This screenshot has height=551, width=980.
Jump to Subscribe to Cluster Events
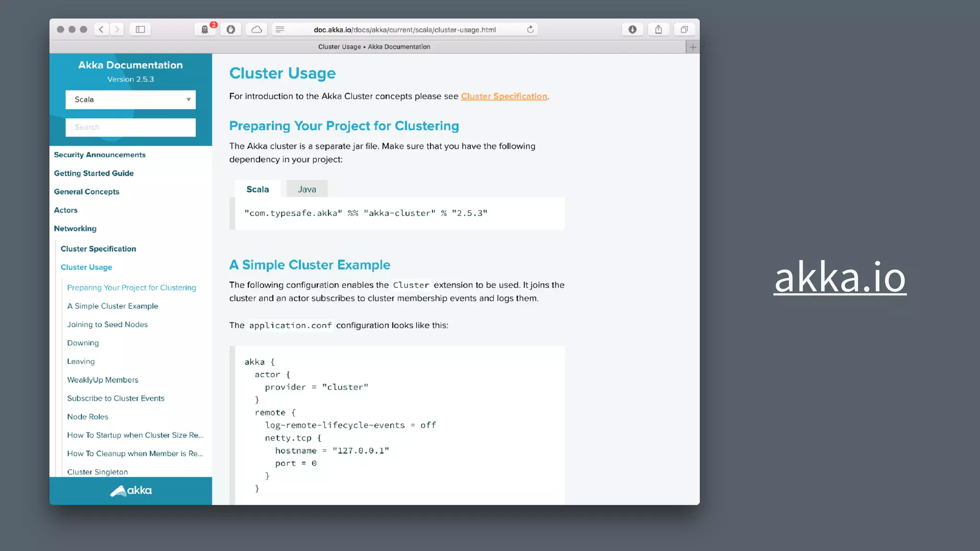tap(116, 398)
